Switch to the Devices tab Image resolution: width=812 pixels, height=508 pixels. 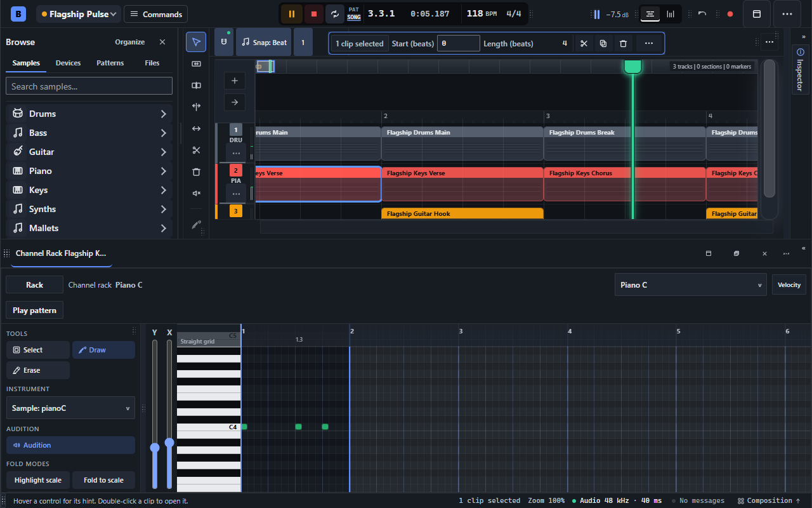tap(68, 63)
